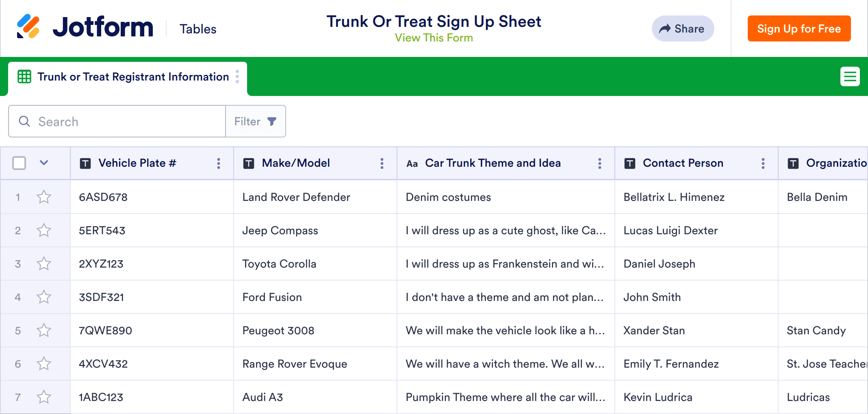Expand the row selection dropdown chevron
Image resolution: width=868 pixels, height=414 pixels.
[44, 163]
